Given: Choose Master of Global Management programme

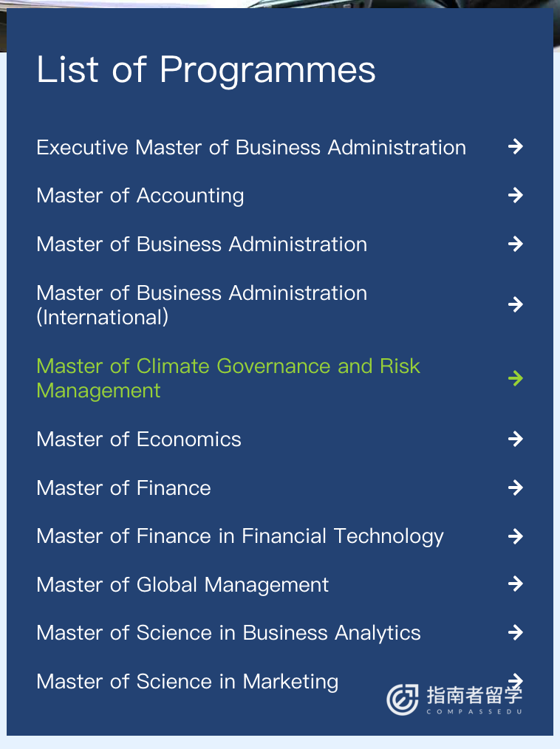Looking at the screenshot, I should [183, 585].
